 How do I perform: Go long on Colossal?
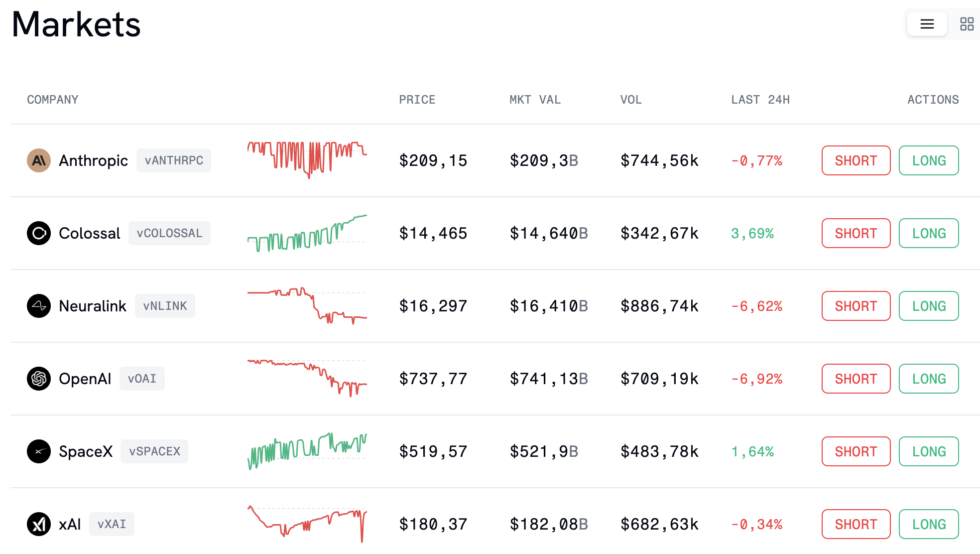[x=928, y=233]
